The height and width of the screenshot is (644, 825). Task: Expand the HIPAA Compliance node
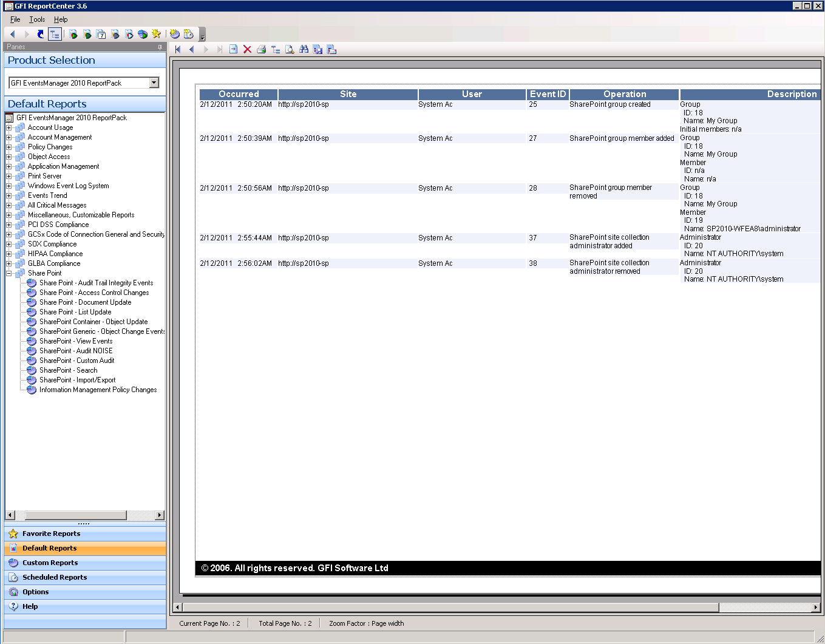(x=9, y=254)
